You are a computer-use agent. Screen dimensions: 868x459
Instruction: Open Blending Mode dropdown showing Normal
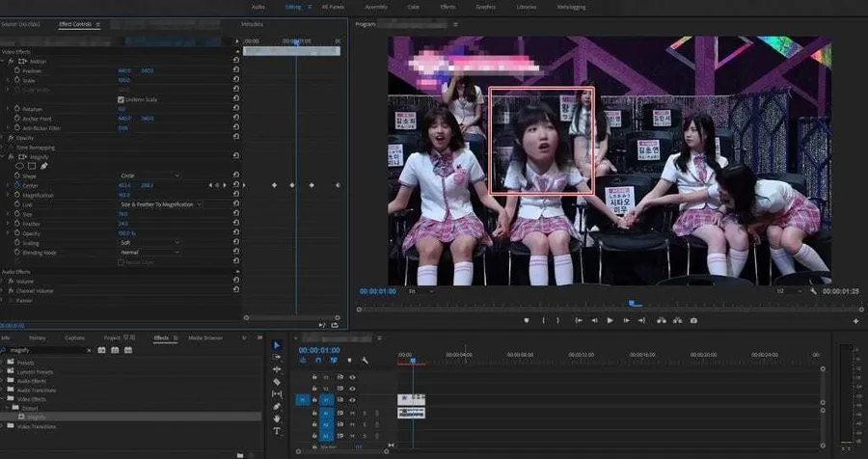point(149,253)
